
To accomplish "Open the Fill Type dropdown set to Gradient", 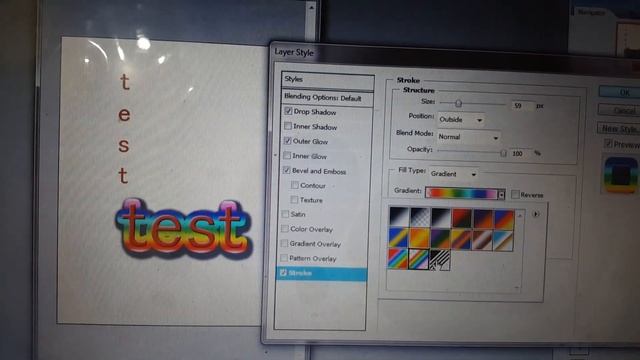I will pyautogui.click(x=454, y=174).
